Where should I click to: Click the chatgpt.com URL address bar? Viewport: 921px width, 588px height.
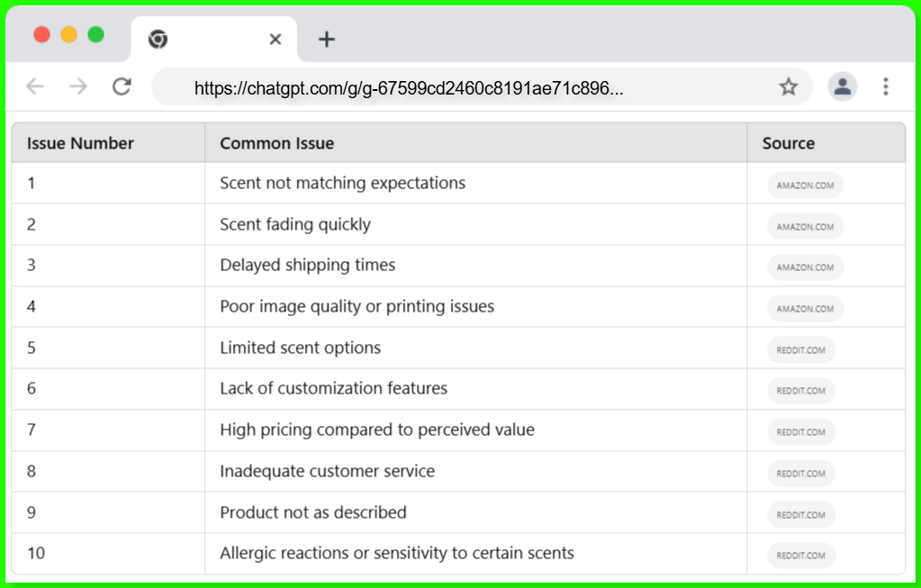click(x=450, y=87)
